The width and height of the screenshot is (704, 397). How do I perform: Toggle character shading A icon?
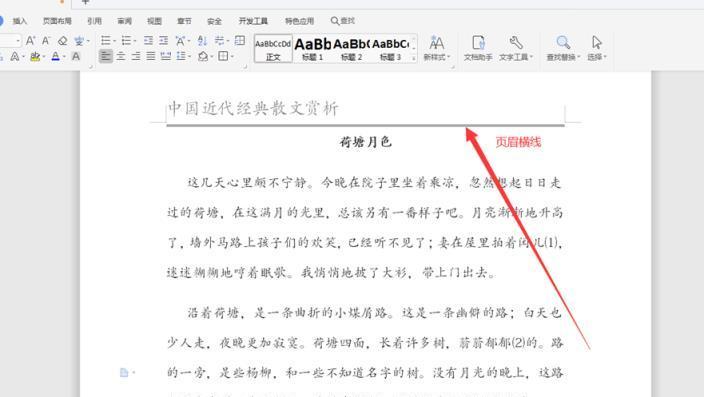(76, 56)
